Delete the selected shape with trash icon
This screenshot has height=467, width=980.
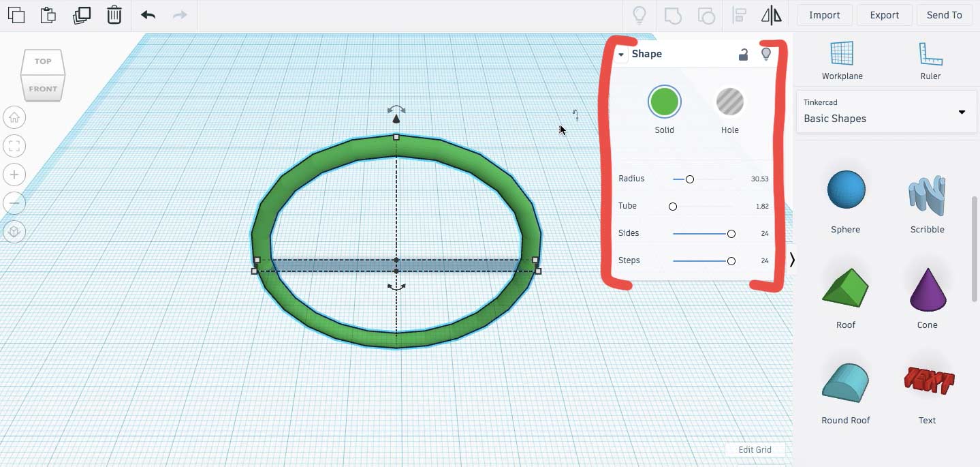click(x=114, y=15)
